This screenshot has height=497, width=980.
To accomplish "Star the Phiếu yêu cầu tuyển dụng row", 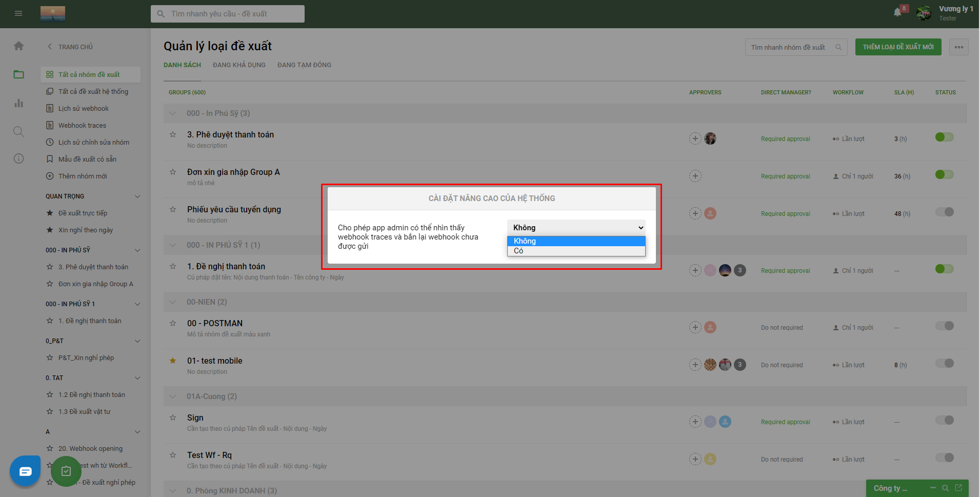I will (173, 209).
